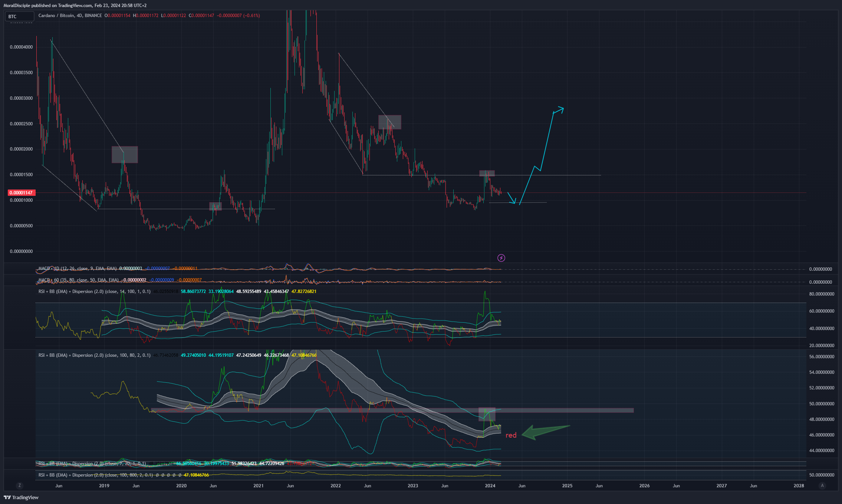Click the yellow value 47.82726821
The height and width of the screenshot is (504, 842).
click(x=304, y=291)
